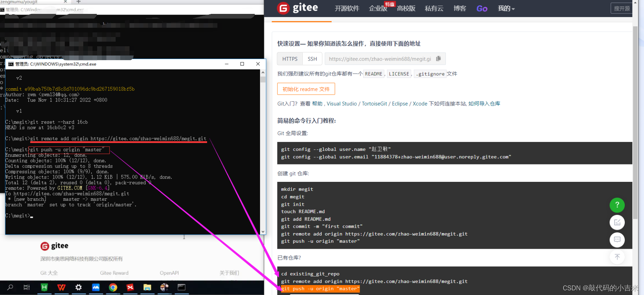Image resolution: width=644 pixels, height=295 pixels.
Task: Click the cmd window title bar icon
Action: [x=11, y=64]
